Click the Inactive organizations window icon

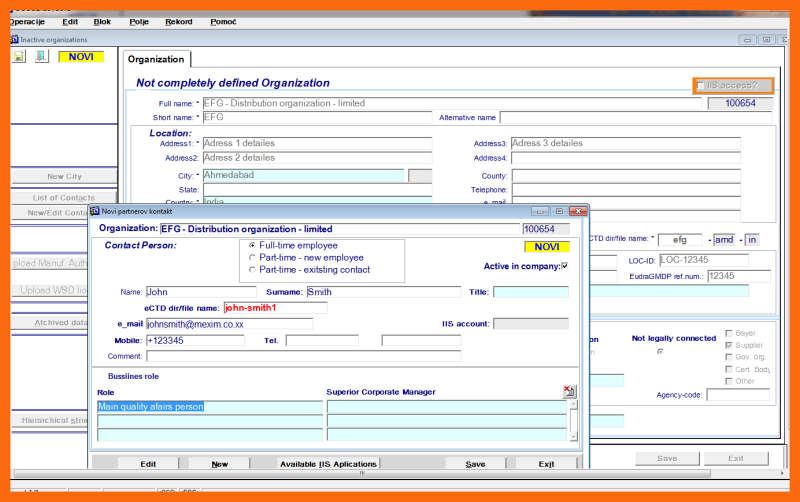point(14,39)
